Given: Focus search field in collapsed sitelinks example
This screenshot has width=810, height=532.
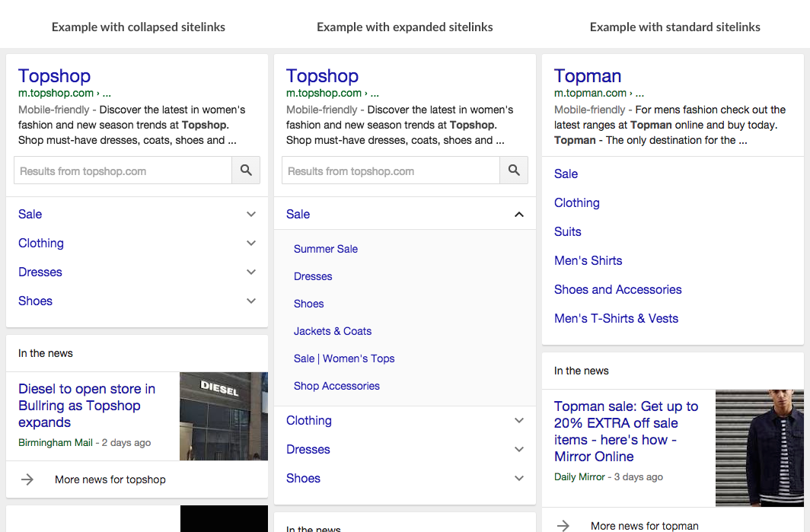Looking at the screenshot, I should tap(123, 171).
